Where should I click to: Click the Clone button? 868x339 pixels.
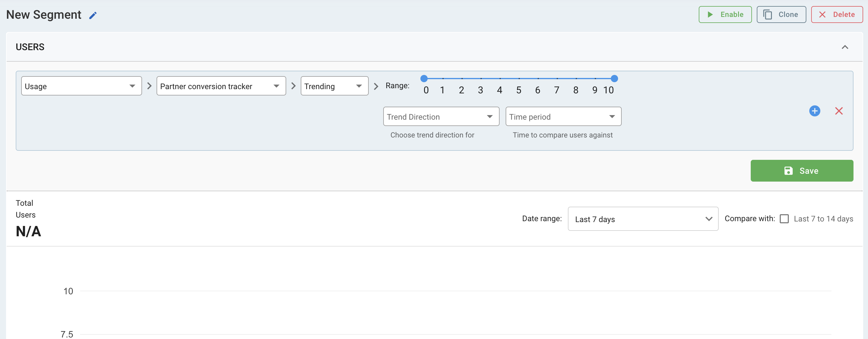click(781, 15)
